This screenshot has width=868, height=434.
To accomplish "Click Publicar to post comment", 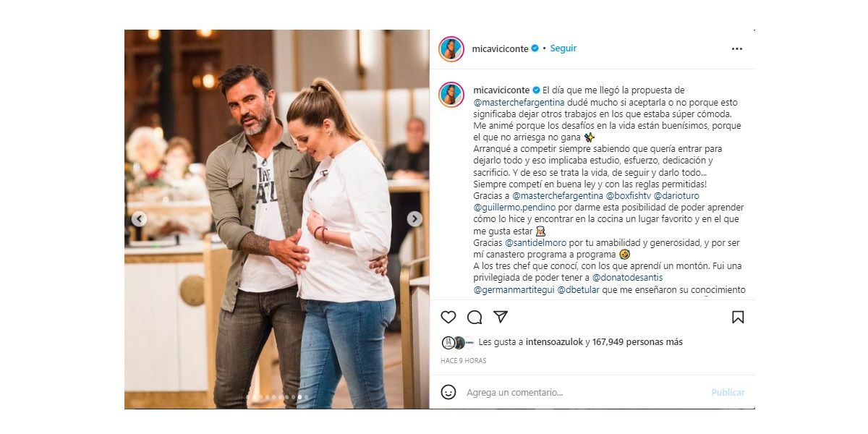I will 728,392.
